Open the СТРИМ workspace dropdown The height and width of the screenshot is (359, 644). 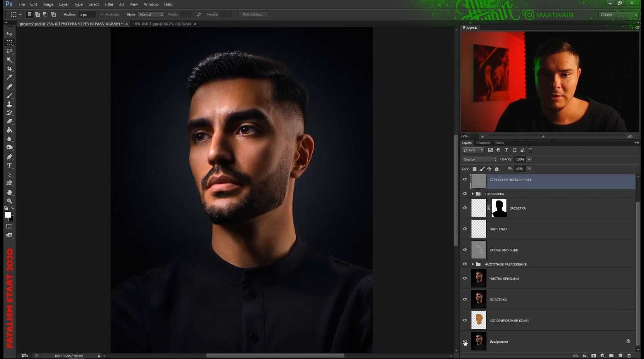tap(619, 15)
